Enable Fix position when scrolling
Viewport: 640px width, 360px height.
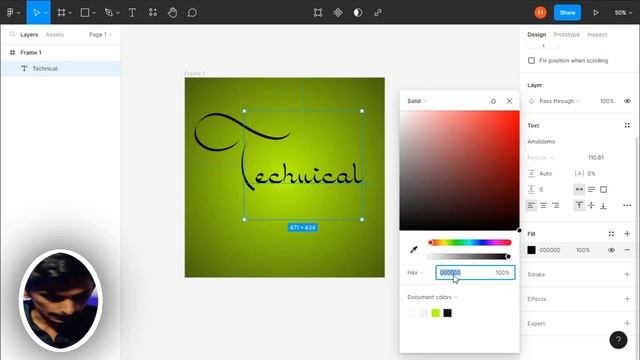click(531, 60)
